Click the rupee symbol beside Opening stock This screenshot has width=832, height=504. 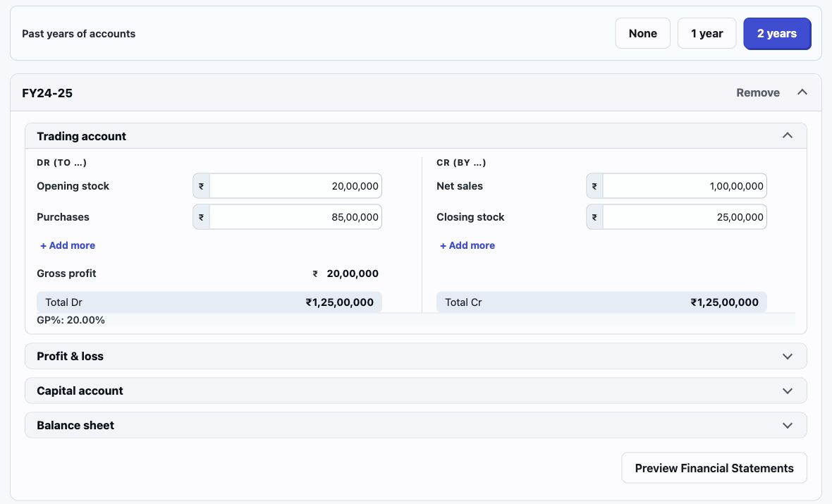pos(201,186)
